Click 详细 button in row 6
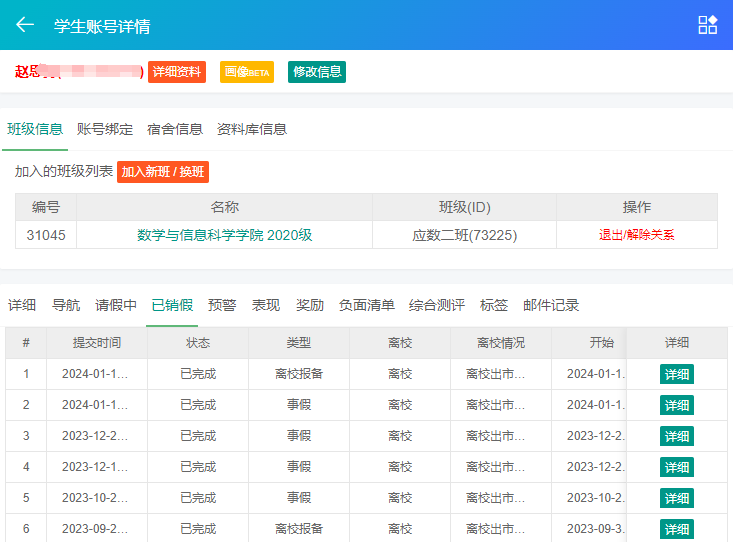The image size is (733, 542). pos(677,529)
